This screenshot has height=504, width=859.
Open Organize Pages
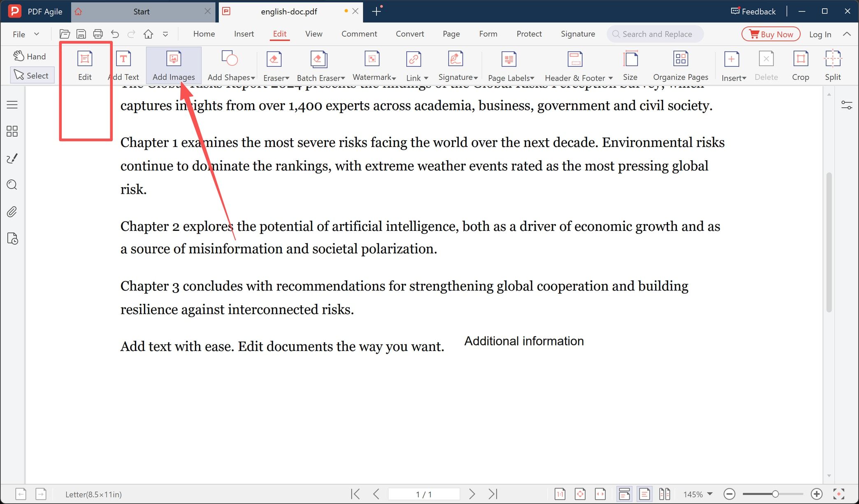pos(680,65)
